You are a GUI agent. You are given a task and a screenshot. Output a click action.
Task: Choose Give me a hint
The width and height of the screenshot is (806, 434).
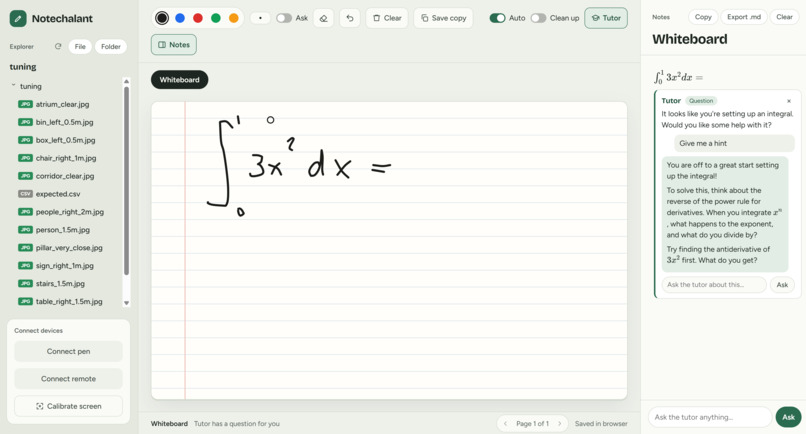pos(734,143)
